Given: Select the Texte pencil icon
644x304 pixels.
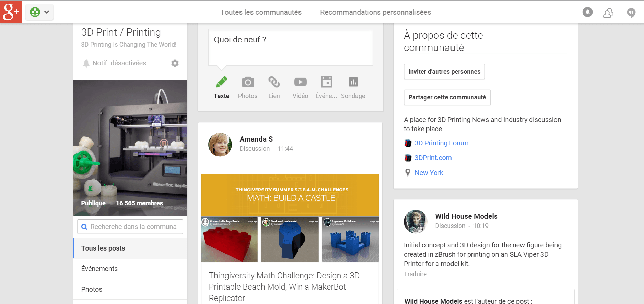Looking at the screenshot, I should [221, 82].
